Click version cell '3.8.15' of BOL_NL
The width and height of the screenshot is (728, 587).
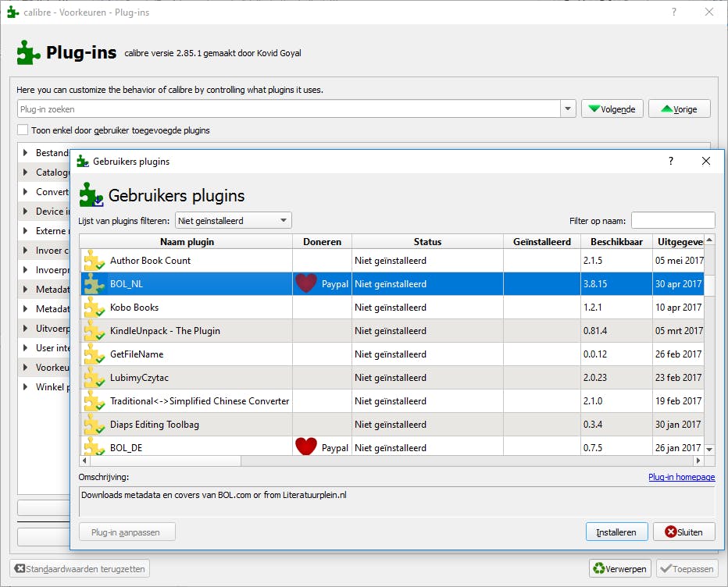(616, 283)
